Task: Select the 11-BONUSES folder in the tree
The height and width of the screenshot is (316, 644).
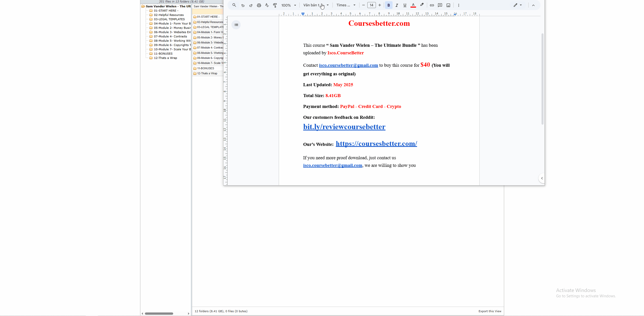Action: [163, 54]
